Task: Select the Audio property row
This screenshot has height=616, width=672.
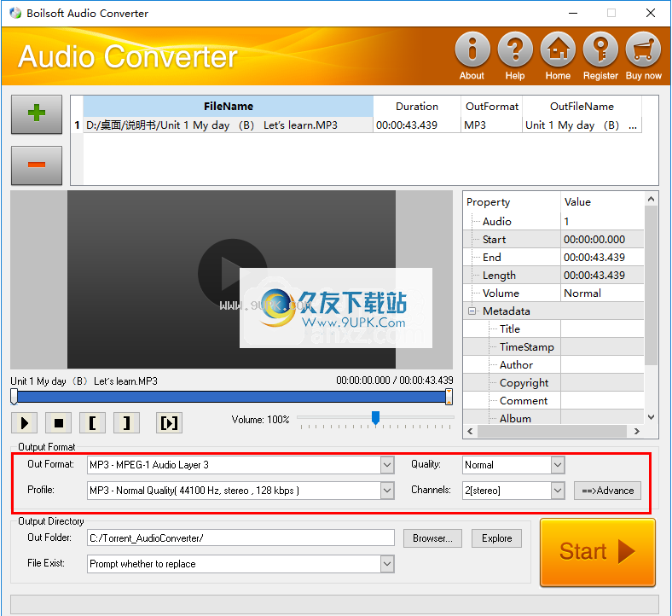Action: coord(553,221)
